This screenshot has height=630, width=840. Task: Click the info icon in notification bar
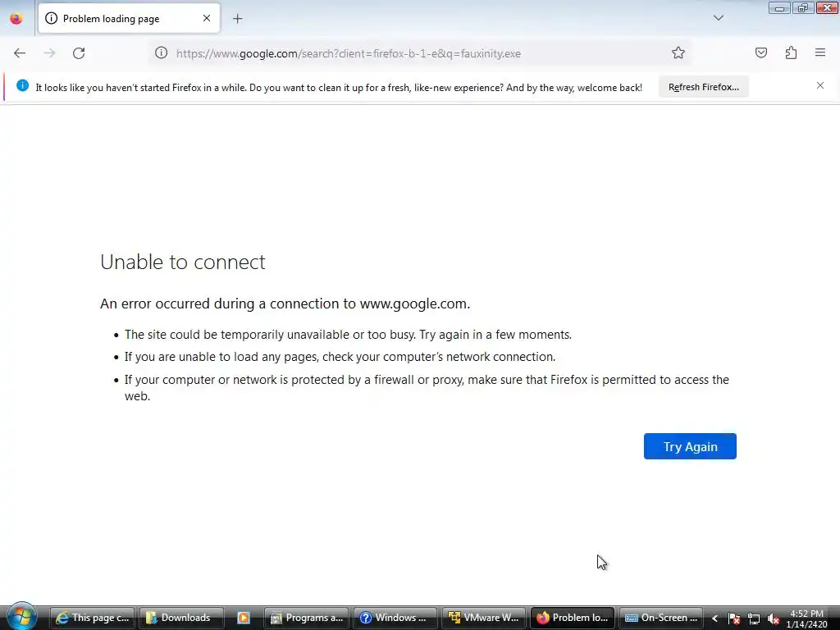22,85
